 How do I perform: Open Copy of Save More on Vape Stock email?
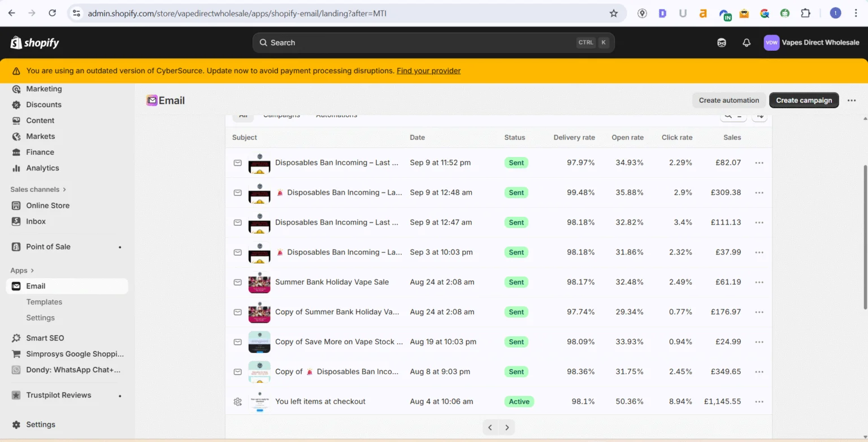[339, 342]
